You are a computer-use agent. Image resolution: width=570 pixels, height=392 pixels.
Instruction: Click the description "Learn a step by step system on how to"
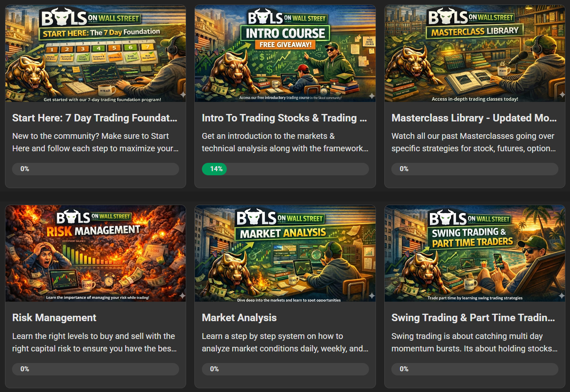tap(272, 336)
